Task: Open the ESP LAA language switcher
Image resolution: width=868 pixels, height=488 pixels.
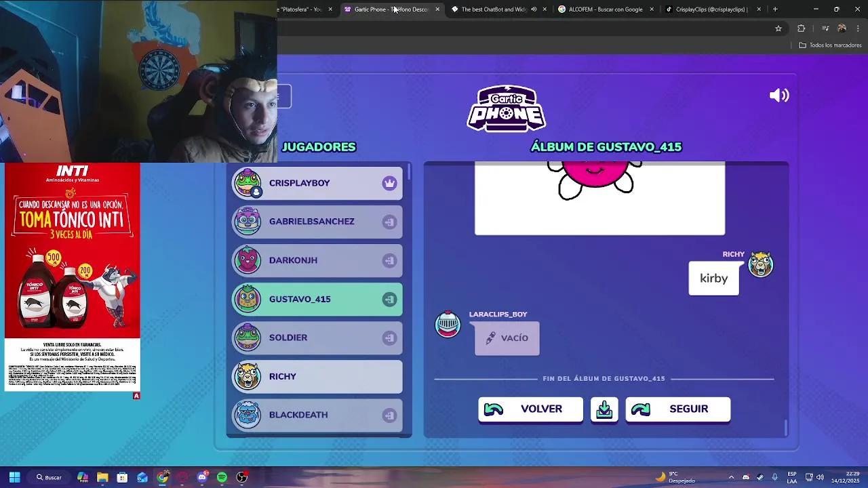Action: pyautogui.click(x=792, y=477)
